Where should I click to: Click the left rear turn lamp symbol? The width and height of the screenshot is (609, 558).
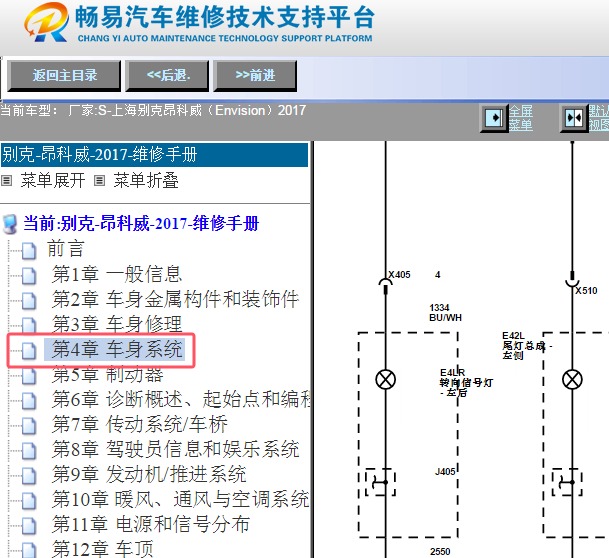[386, 379]
